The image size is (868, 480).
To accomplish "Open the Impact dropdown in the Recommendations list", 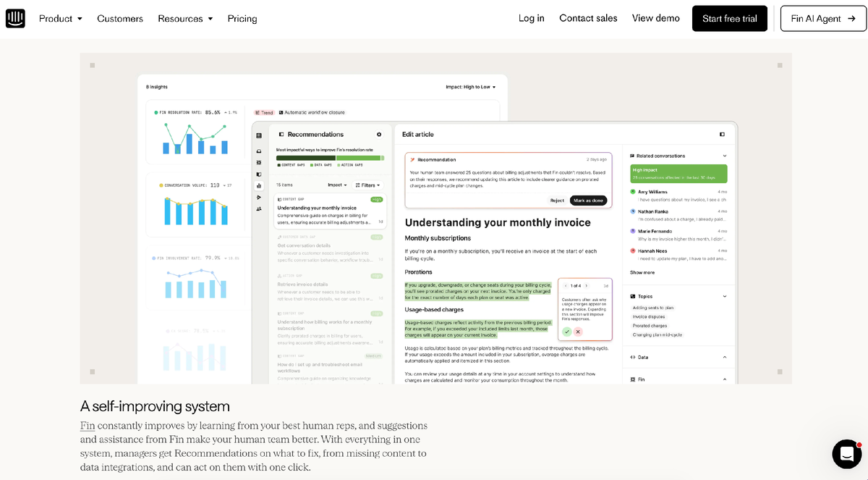I will pyautogui.click(x=337, y=185).
